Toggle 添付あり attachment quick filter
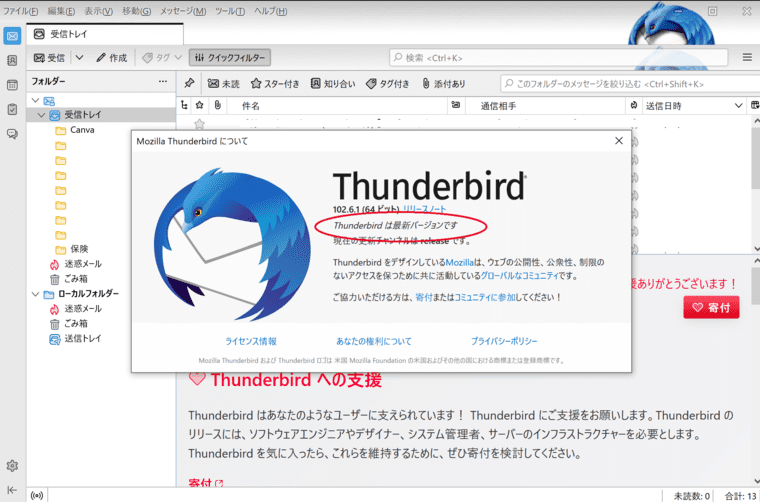The image size is (760, 502). (443, 84)
